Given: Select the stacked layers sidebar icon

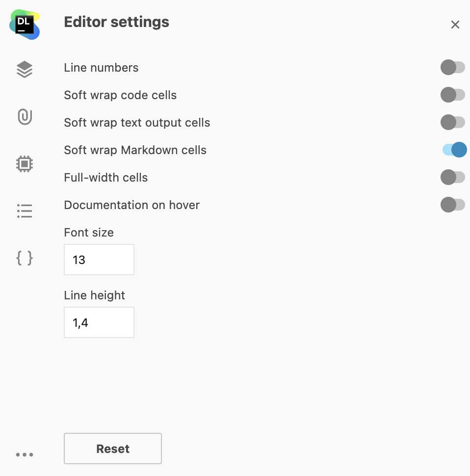Looking at the screenshot, I should click(25, 69).
